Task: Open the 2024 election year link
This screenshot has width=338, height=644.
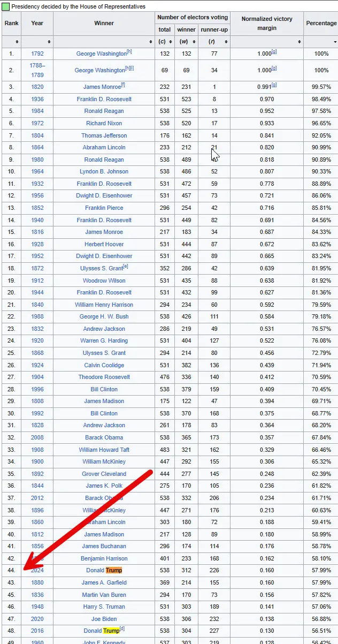Action: (x=37, y=570)
